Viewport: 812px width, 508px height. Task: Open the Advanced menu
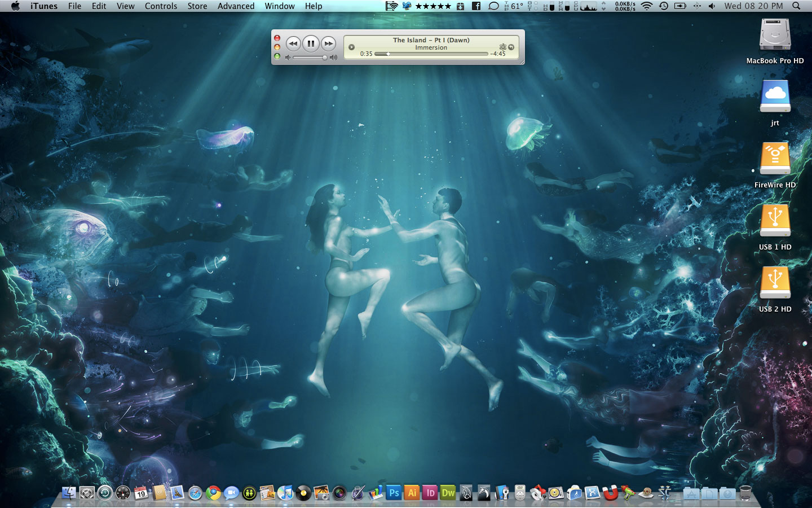(236, 6)
